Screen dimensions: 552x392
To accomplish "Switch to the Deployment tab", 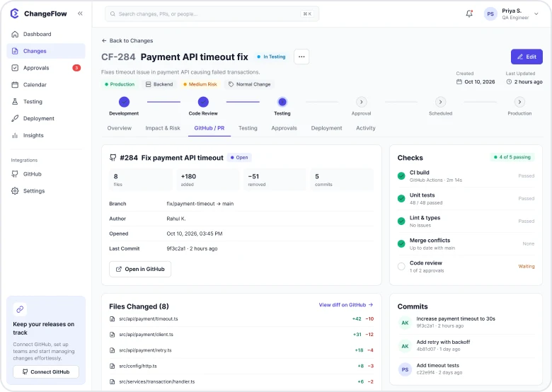I will 326,128.
